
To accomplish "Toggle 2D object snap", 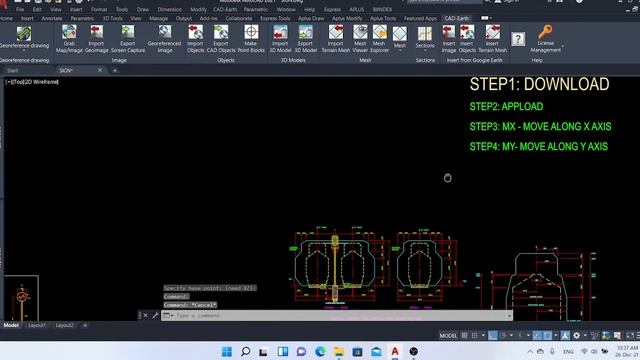I will (x=547, y=336).
